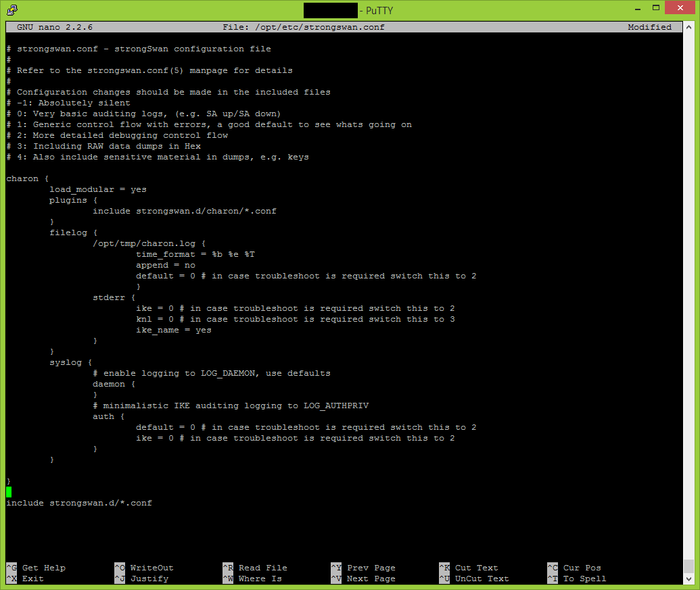Screen dimensions: 700x590
Task: Click the 'enable logging to LOG_DAEMON' comment
Action: [212, 373]
